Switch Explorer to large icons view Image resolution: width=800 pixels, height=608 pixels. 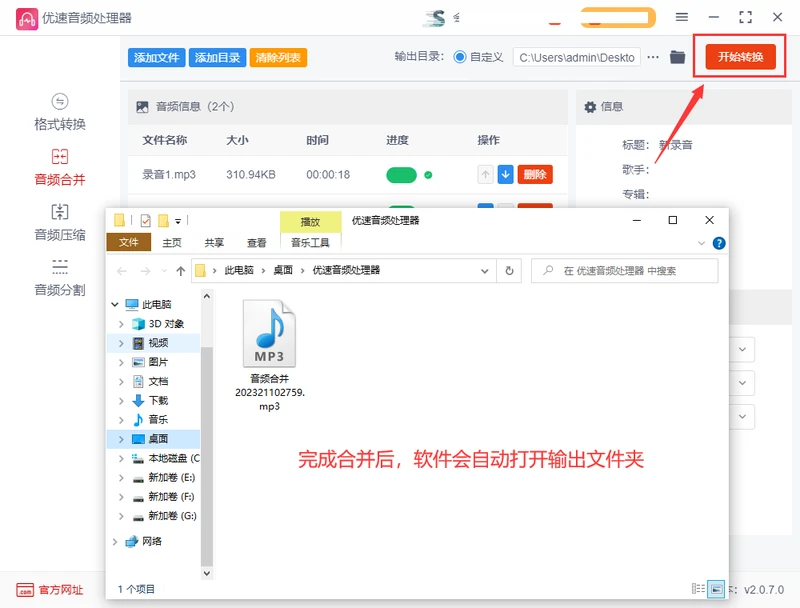tap(716, 589)
